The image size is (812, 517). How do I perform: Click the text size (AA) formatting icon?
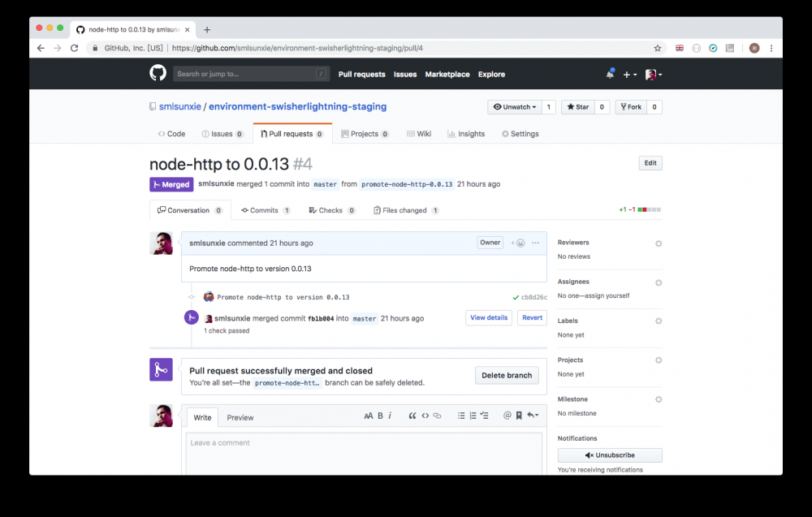(x=368, y=416)
